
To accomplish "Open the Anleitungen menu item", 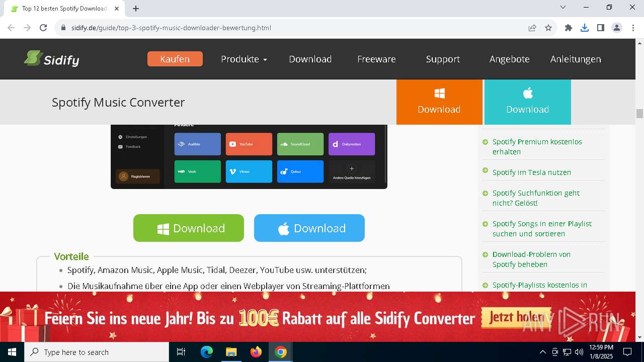I will 576,59.
